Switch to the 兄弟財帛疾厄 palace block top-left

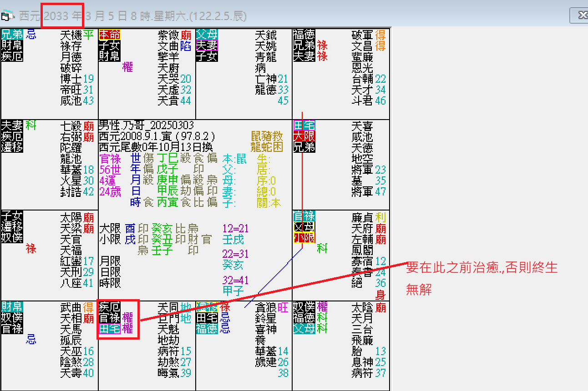pos(11,45)
